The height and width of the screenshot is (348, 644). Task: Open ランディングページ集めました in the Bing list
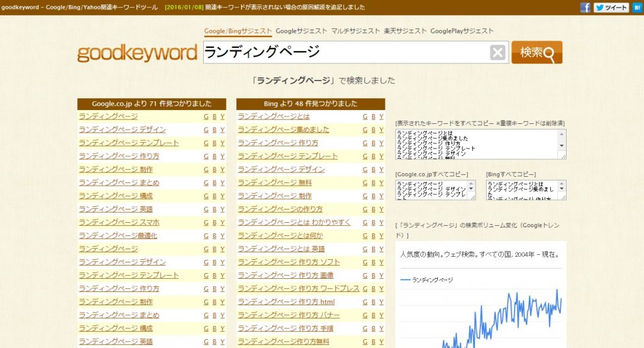point(284,130)
